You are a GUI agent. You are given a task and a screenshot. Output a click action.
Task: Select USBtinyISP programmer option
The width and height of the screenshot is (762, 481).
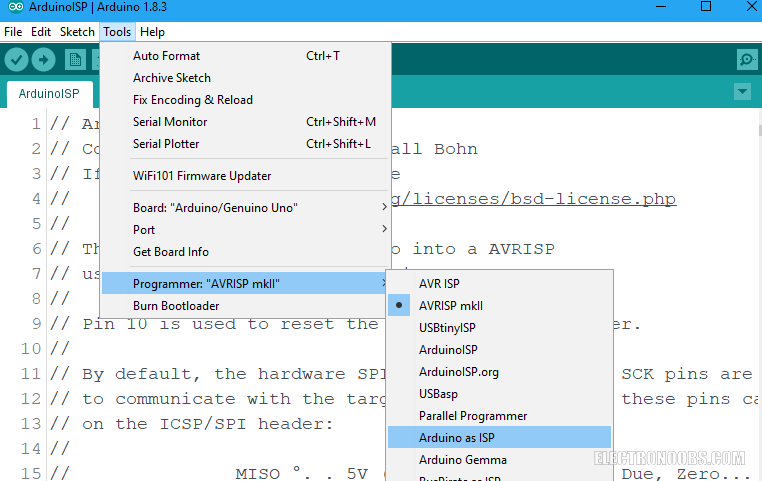[499, 327]
